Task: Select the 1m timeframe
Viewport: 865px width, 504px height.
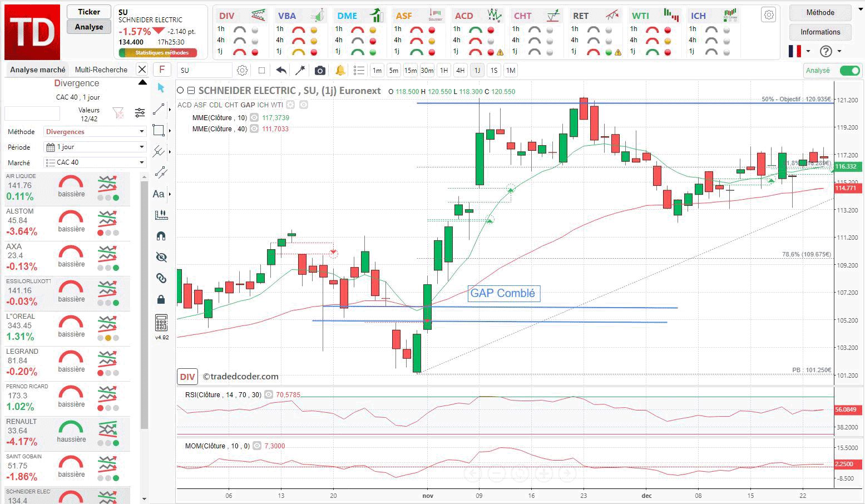Action: 377,71
